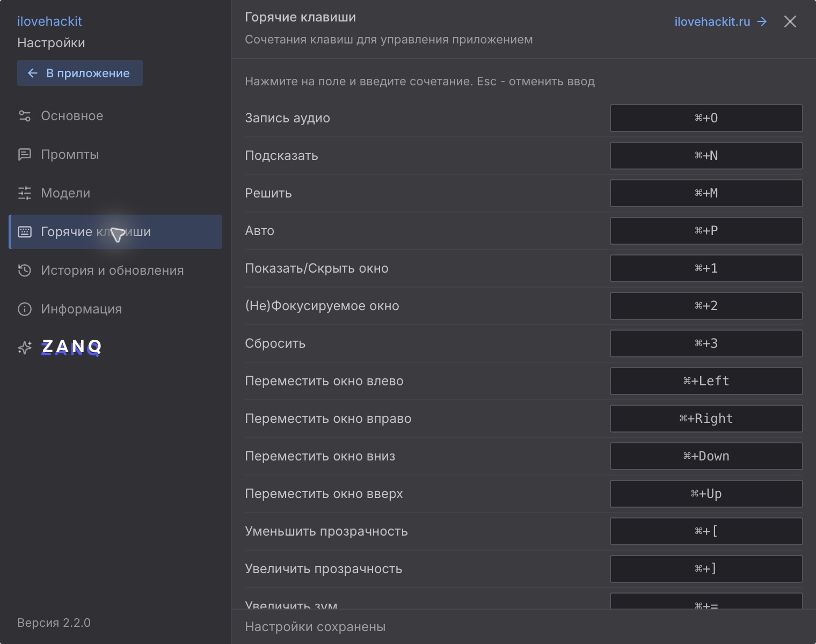Edit the Запись аудио hotkey field
Screen dimensions: 816x644
coord(706,118)
